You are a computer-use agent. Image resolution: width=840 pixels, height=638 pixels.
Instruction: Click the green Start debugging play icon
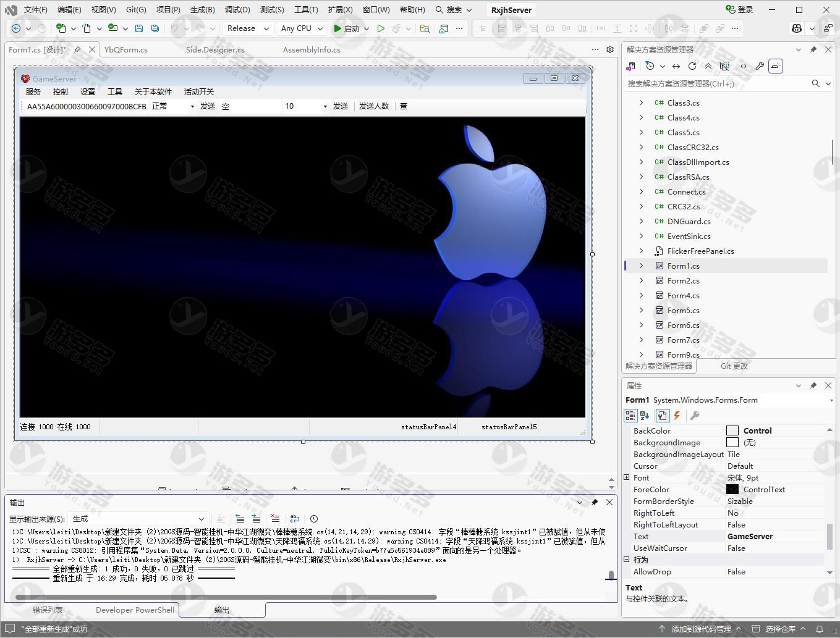(x=337, y=28)
